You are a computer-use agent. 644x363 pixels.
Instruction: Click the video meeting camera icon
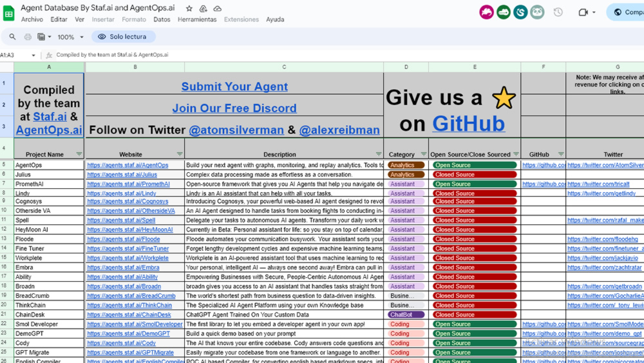(583, 12)
